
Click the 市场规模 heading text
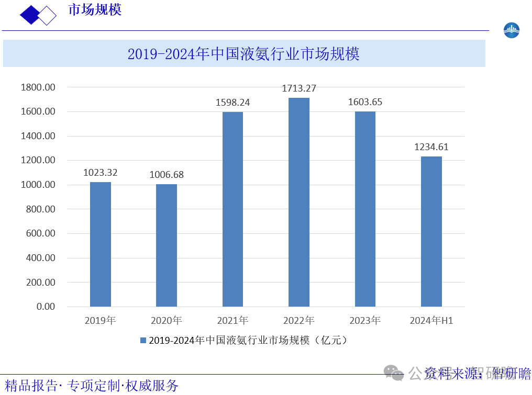(x=95, y=10)
